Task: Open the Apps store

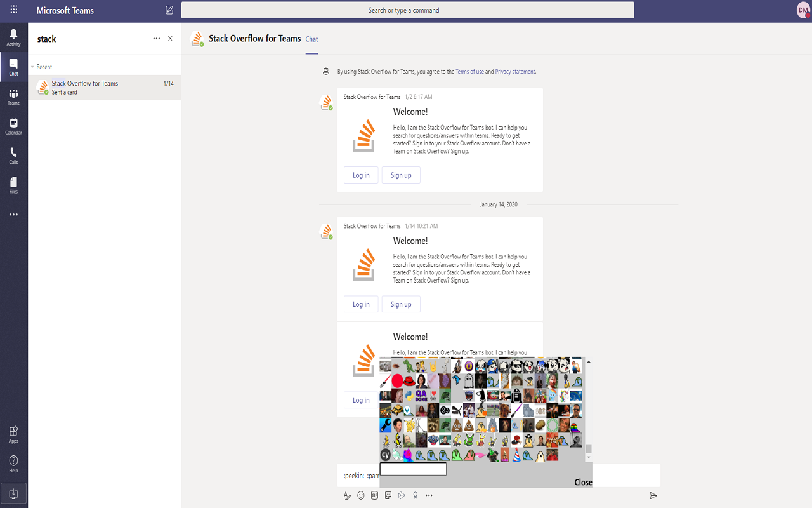Action: point(13,434)
